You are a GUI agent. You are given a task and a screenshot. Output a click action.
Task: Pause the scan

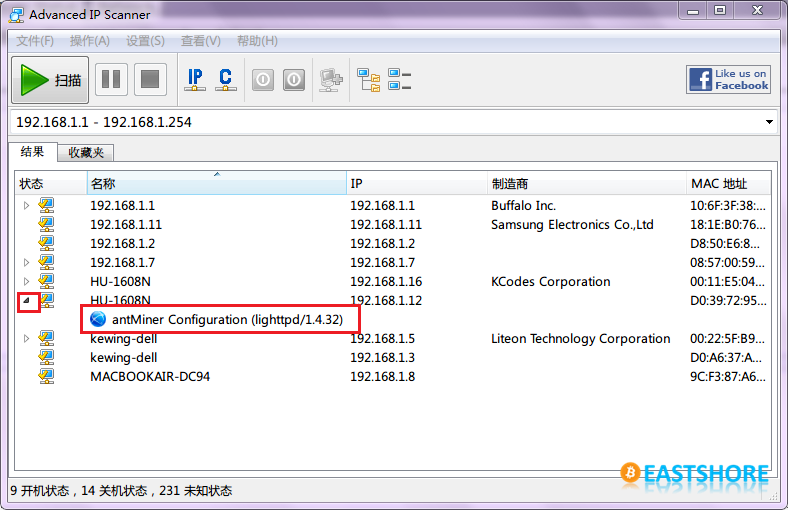(111, 79)
